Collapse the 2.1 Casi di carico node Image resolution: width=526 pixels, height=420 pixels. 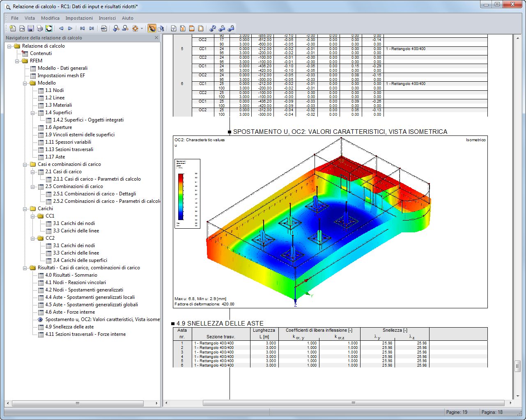pyautogui.click(x=33, y=172)
